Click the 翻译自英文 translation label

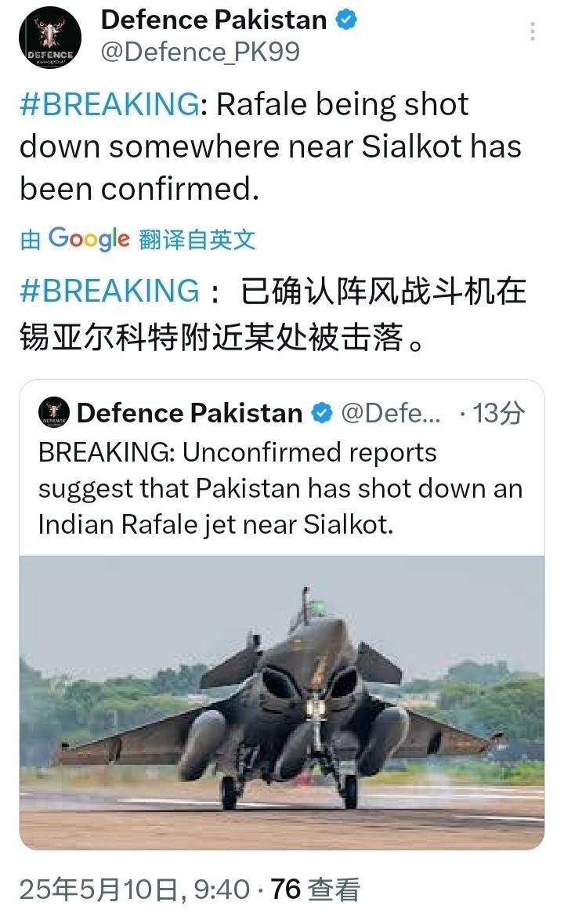pos(197,239)
